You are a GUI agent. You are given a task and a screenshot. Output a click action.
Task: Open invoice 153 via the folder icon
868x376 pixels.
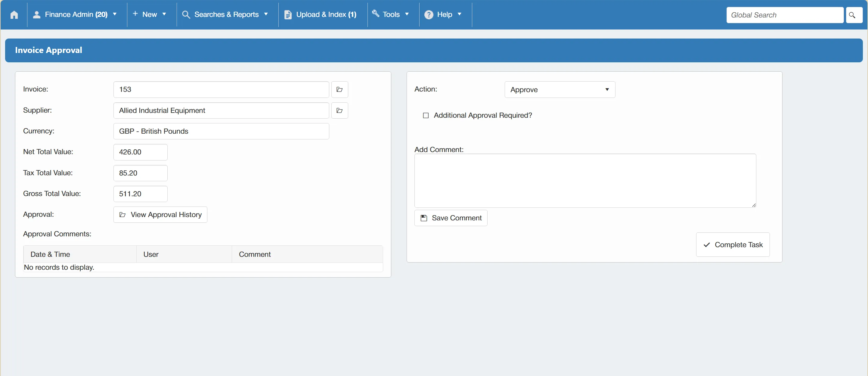pyautogui.click(x=340, y=89)
